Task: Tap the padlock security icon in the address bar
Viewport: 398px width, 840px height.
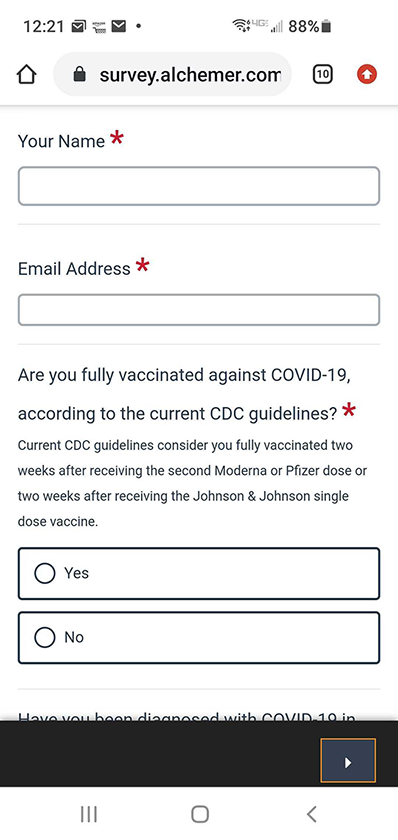Action: point(79,74)
